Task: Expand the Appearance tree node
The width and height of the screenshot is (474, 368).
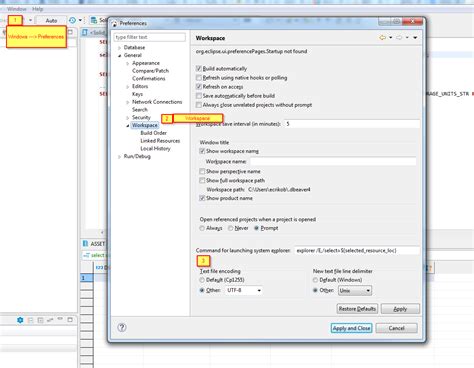Action: 128,63
